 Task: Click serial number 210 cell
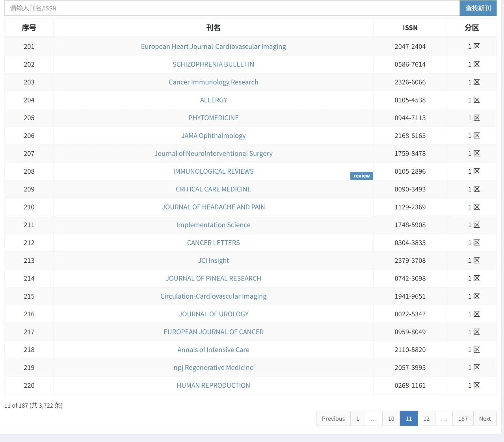click(29, 207)
